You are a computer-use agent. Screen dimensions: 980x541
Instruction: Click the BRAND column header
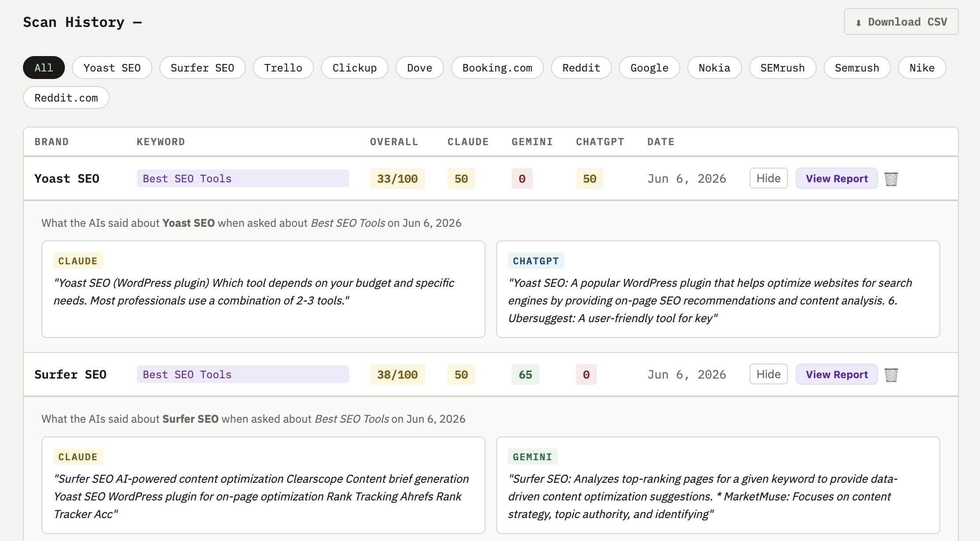52,142
